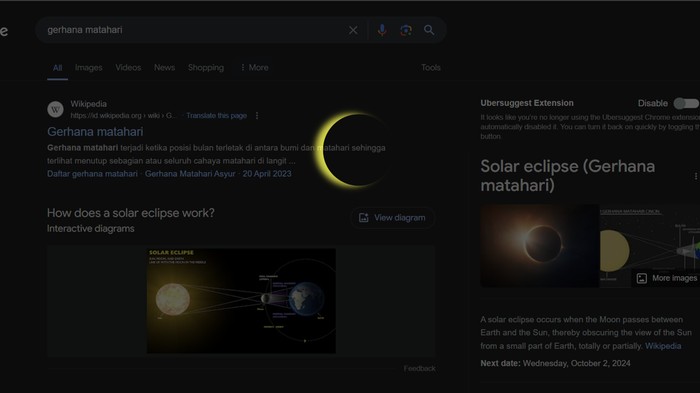This screenshot has width=700, height=393.
Task: Open the Tools menu
Action: (431, 67)
